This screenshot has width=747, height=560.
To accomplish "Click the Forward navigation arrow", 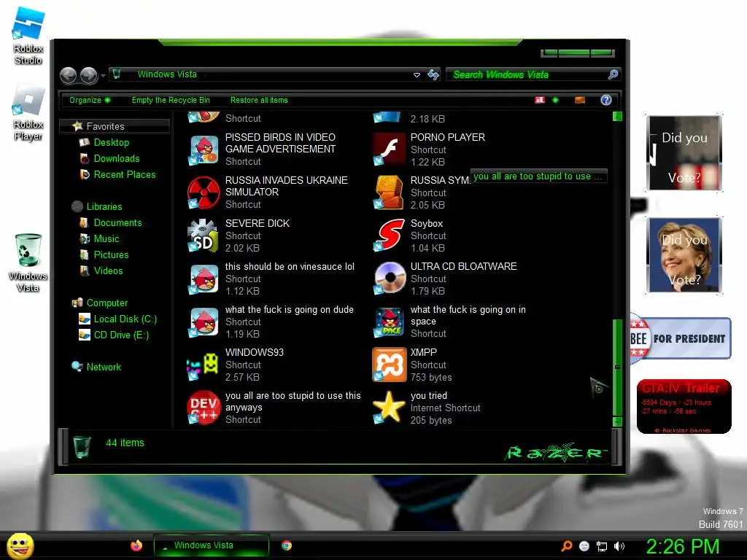I will [88, 75].
